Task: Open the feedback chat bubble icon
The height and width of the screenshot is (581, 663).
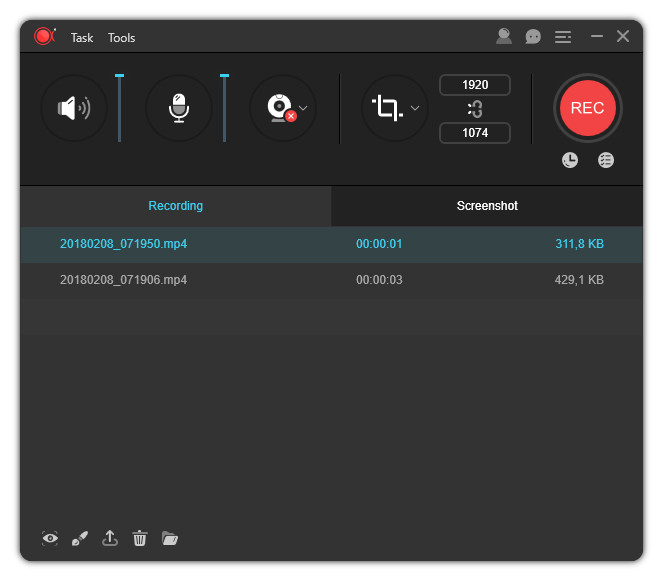Action: [533, 37]
